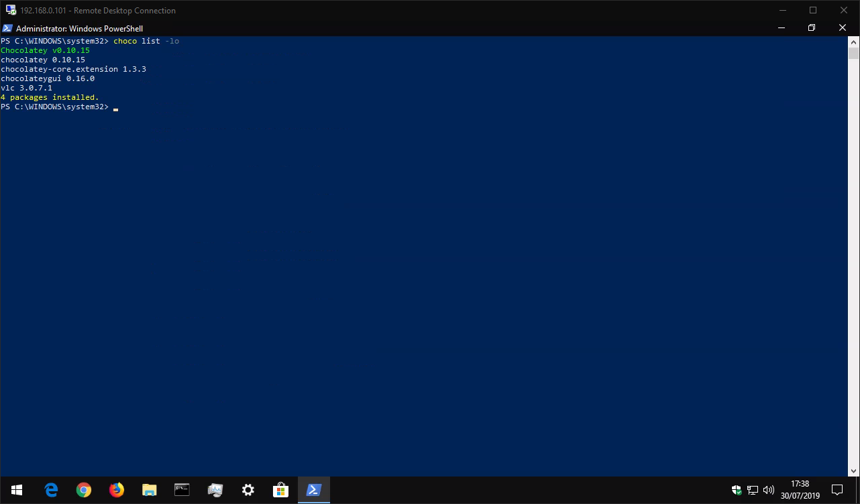Image resolution: width=860 pixels, height=504 pixels.
Task: Open network status tray icon
Action: pos(753,490)
